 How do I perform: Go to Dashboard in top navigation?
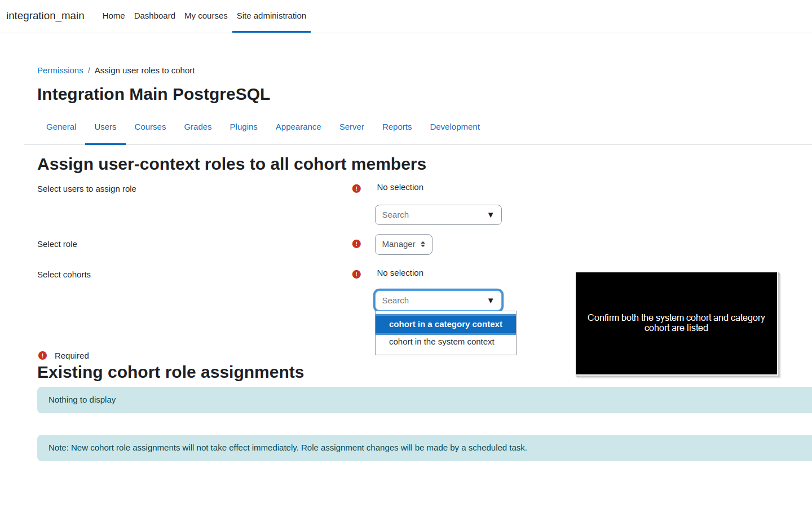click(155, 16)
